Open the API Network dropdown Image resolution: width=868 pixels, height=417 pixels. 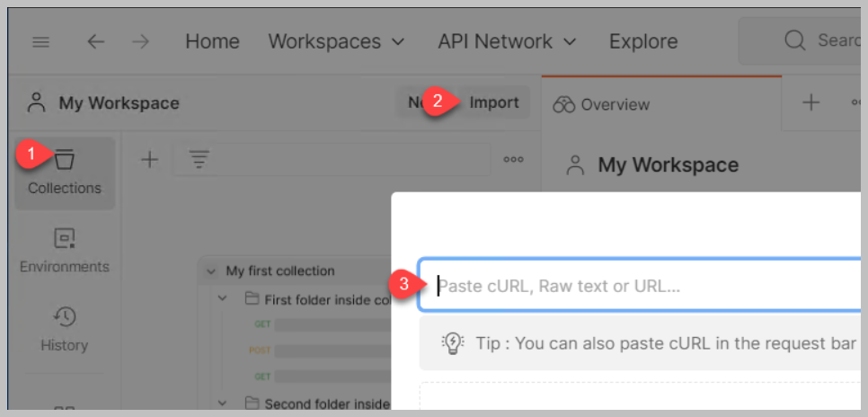[507, 42]
